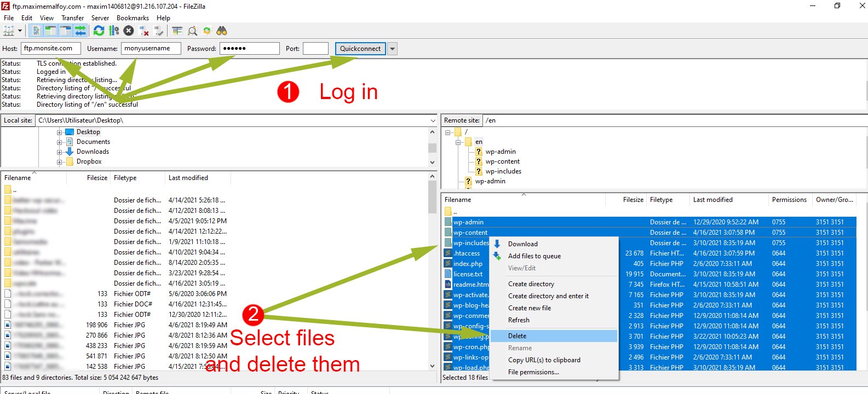Cancel current operation with the X icon

pos(129,31)
